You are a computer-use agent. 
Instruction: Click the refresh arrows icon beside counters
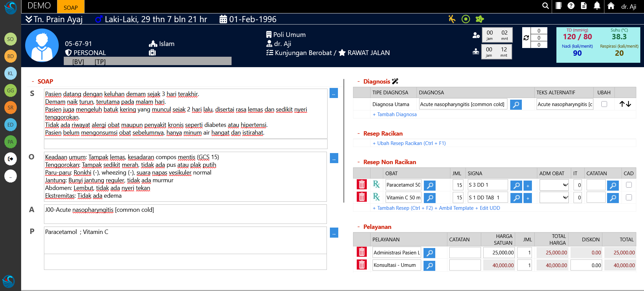click(526, 38)
